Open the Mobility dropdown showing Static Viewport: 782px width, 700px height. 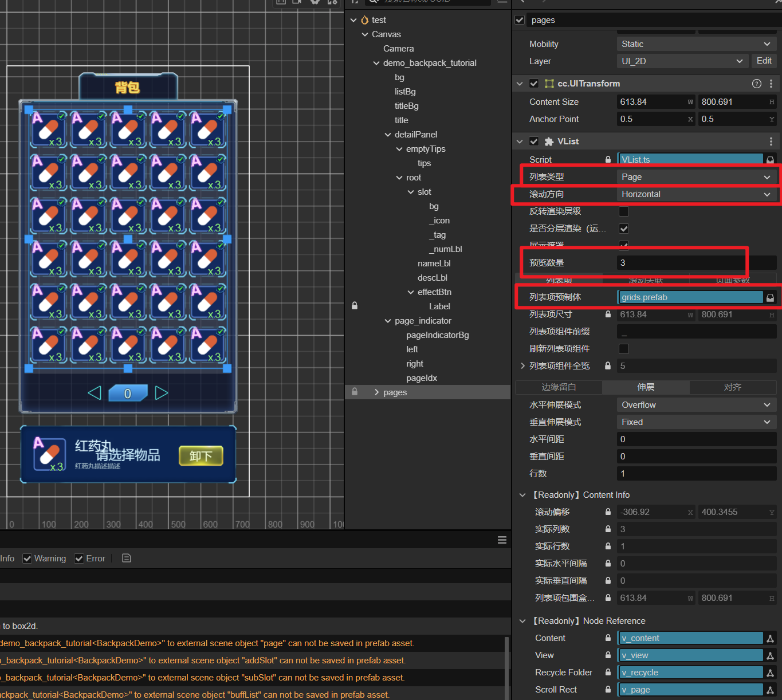pyautogui.click(x=697, y=44)
